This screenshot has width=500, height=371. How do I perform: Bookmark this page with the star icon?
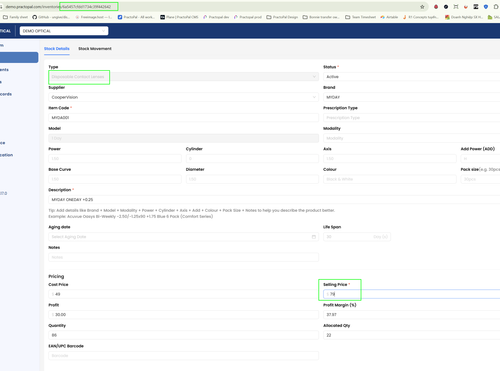coord(422,7)
